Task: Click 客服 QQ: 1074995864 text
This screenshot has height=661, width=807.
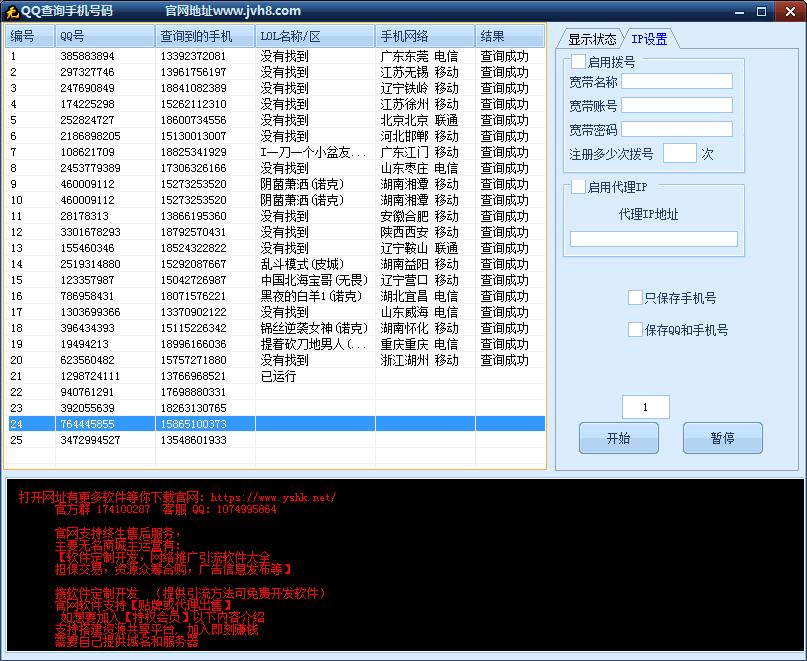Action: (220, 509)
